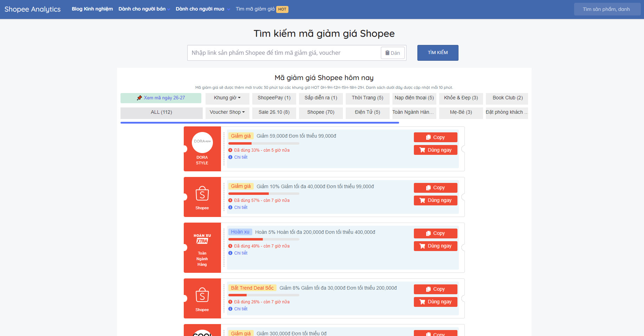The width and height of the screenshot is (644, 336).
Task: Expand the Voucher Shop dropdown
Action: click(227, 112)
